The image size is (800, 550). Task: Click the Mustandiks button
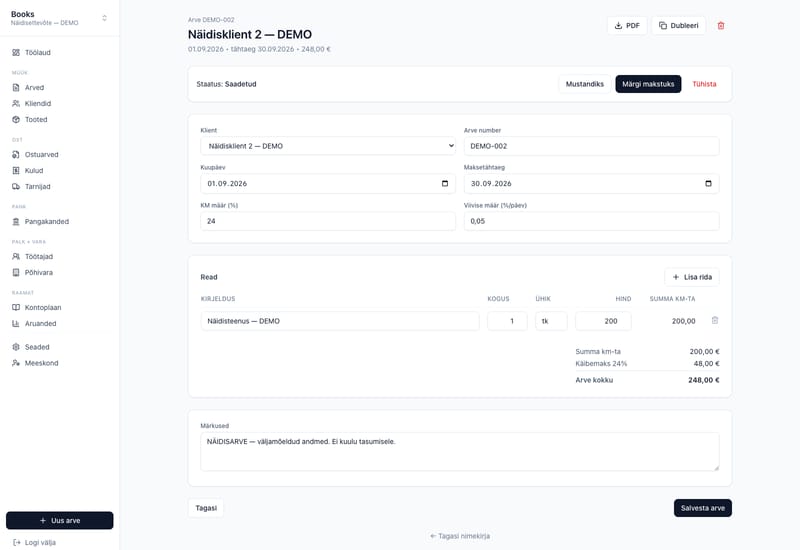(x=585, y=84)
